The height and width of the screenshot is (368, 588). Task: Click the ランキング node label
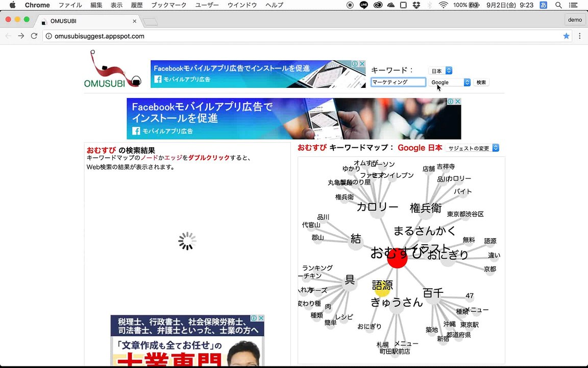click(317, 268)
